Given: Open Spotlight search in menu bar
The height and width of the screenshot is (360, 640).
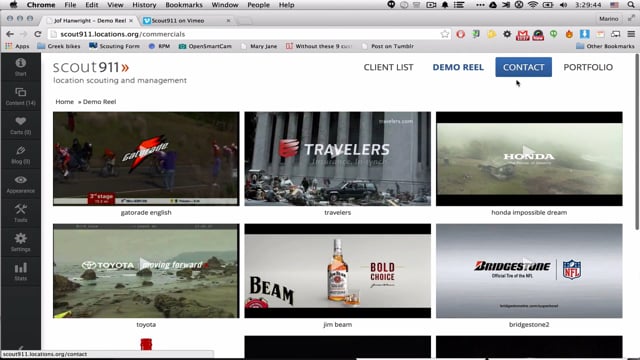Looking at the screenshot, I should (631, 5).
